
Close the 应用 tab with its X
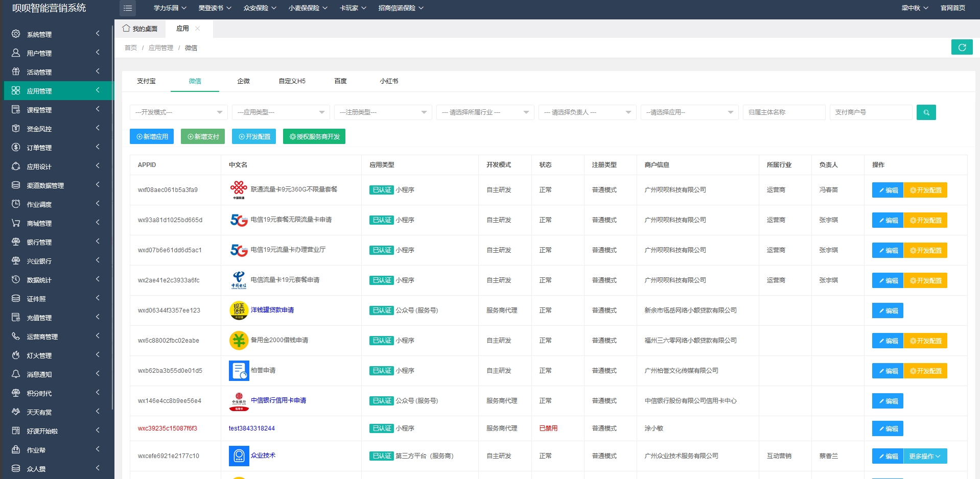coord(198,29)
